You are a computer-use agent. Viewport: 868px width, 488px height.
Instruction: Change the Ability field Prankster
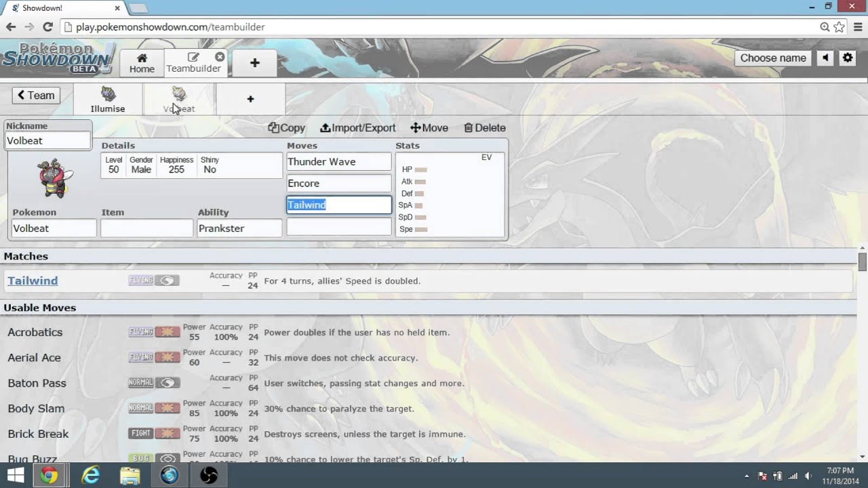pyautogui.click(x=239, y=228)
